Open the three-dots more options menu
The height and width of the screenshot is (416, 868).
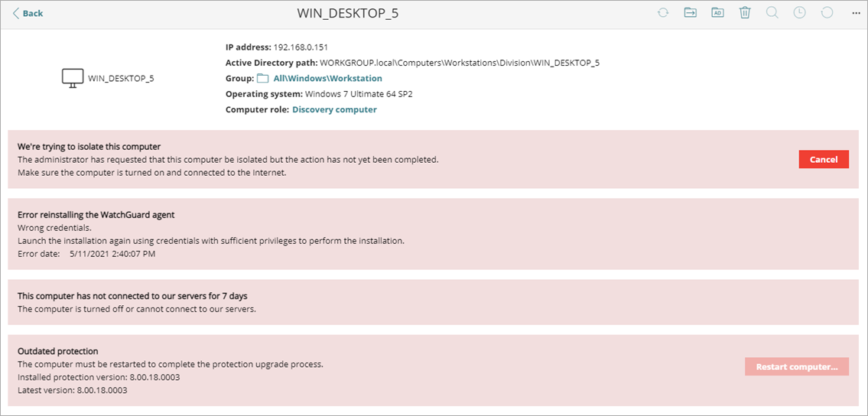856,14
